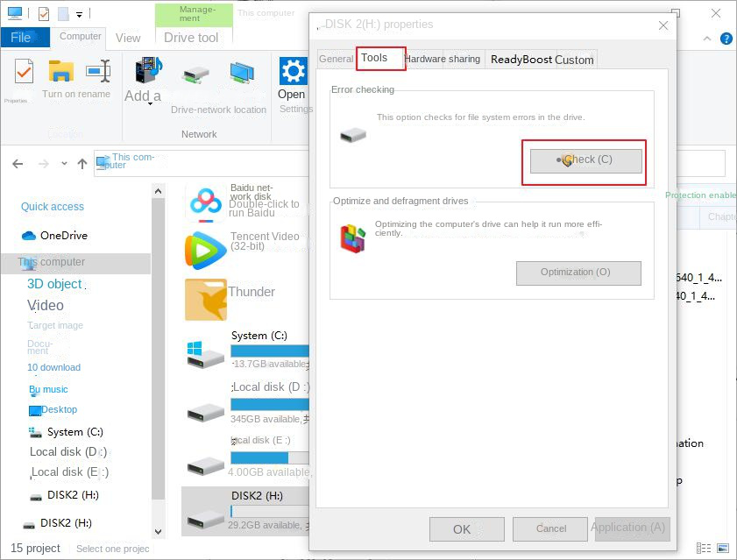Open Baidu Netdisk from the file list

[204, 202]
